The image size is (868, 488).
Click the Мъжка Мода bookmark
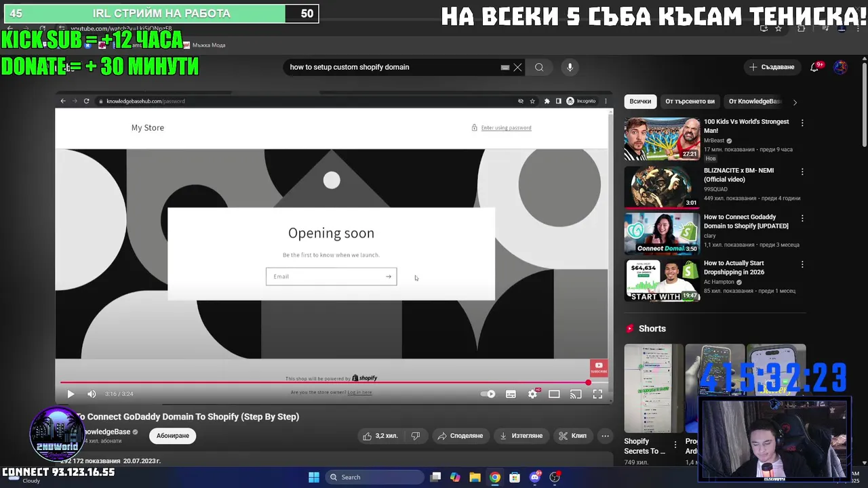coord(204,45)
